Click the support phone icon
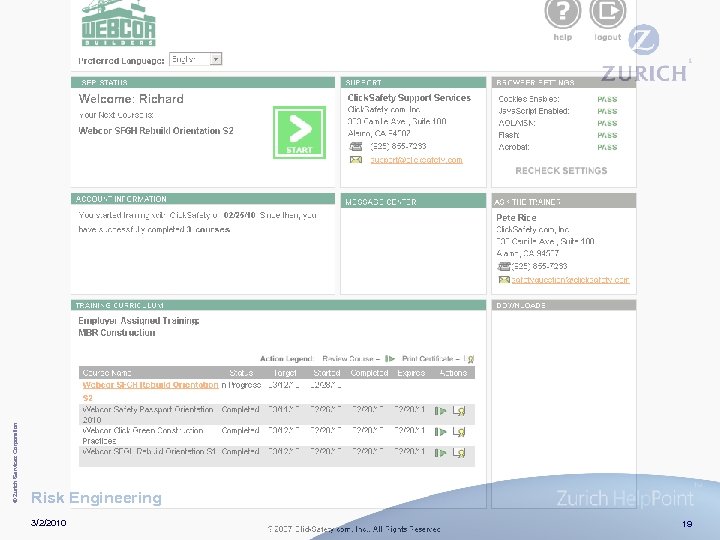Screen dimensions: 720x540 tap(356, 146)
